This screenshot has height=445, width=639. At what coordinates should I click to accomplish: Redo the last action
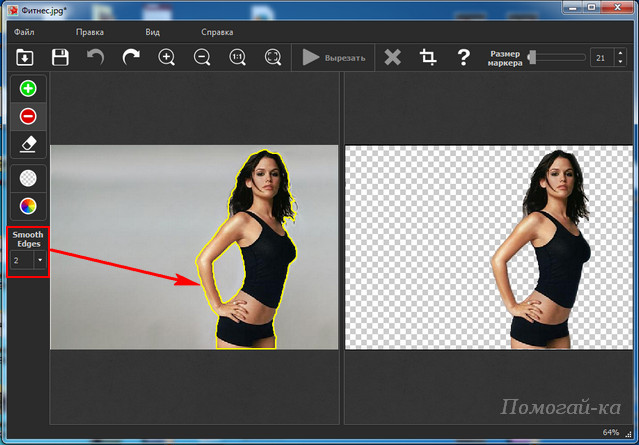(131, 57)
